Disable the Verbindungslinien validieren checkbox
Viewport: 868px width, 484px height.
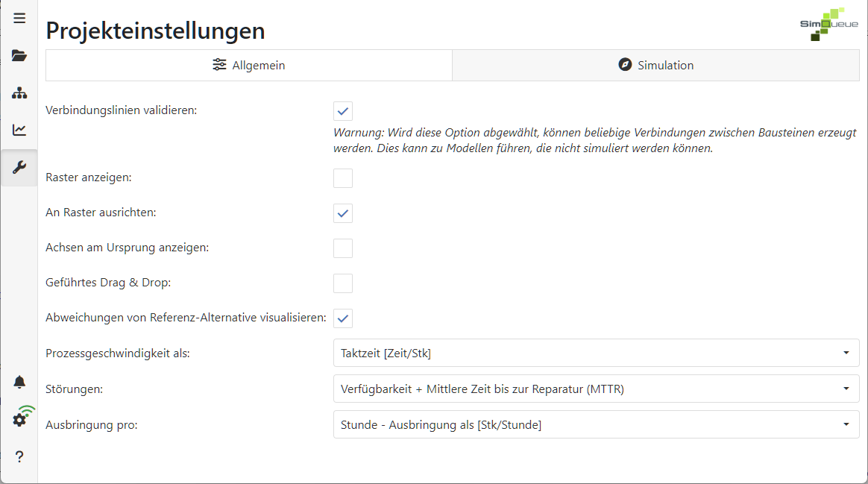point(342,110)
